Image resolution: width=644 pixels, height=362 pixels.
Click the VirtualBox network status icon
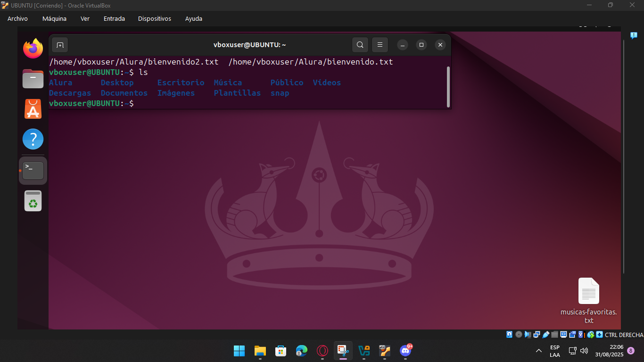coord(537,335)
